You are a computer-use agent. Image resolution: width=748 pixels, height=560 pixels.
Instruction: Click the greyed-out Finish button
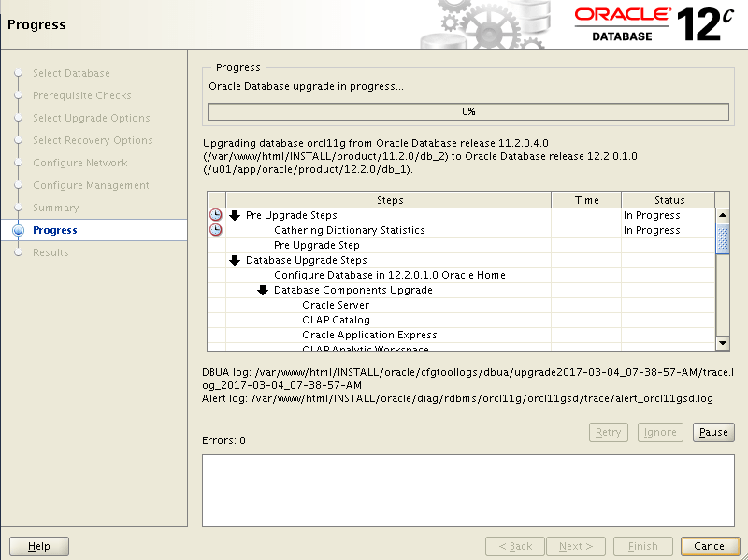642,546
